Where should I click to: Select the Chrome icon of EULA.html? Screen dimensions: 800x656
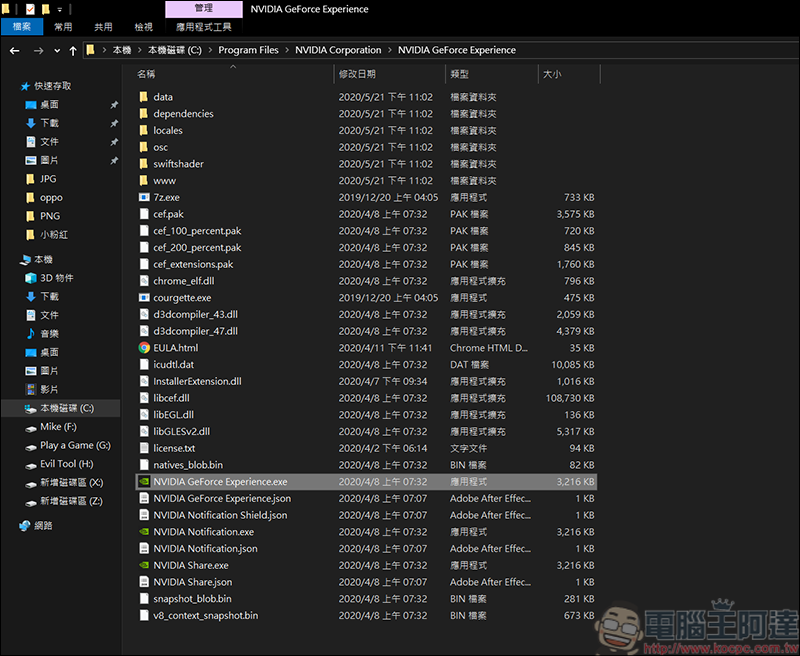point(144,348)
